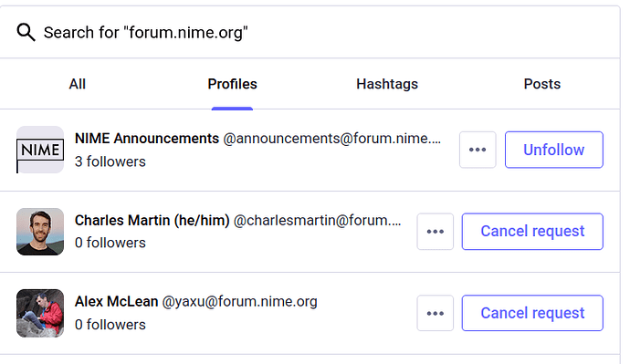The height and width of the screenshot is (364, 630).
Task: Switch to the Hashtags tab
Action: pyautogui.click(x=387, y=84)
